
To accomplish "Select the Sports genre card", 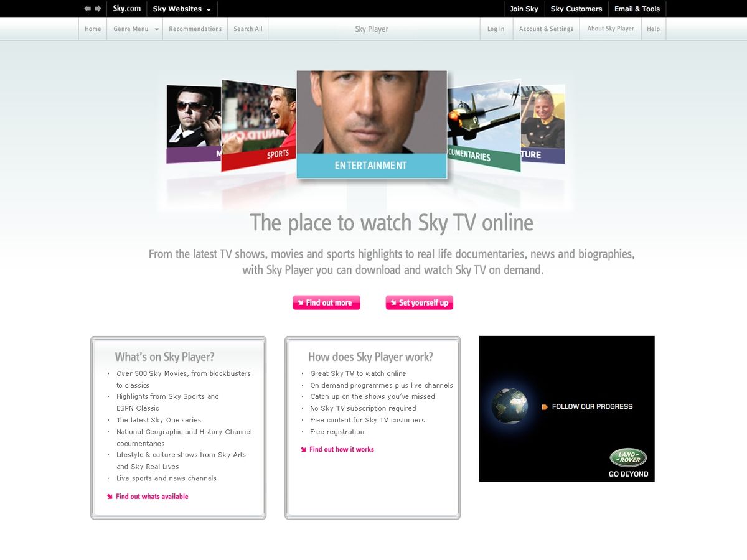I will (258, 126).
